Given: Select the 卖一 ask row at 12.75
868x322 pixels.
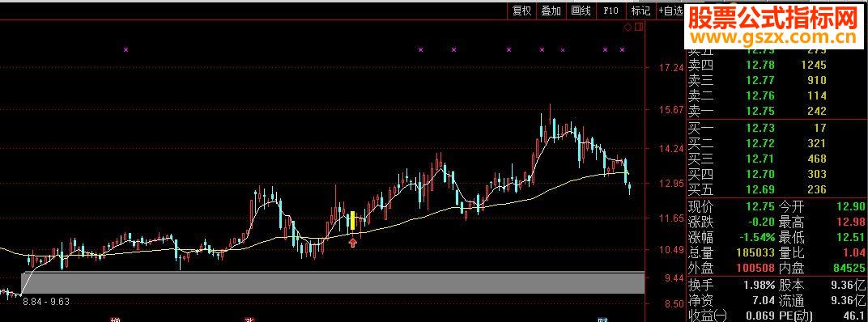Looking at the screenshot, I should tap(777, 111).
